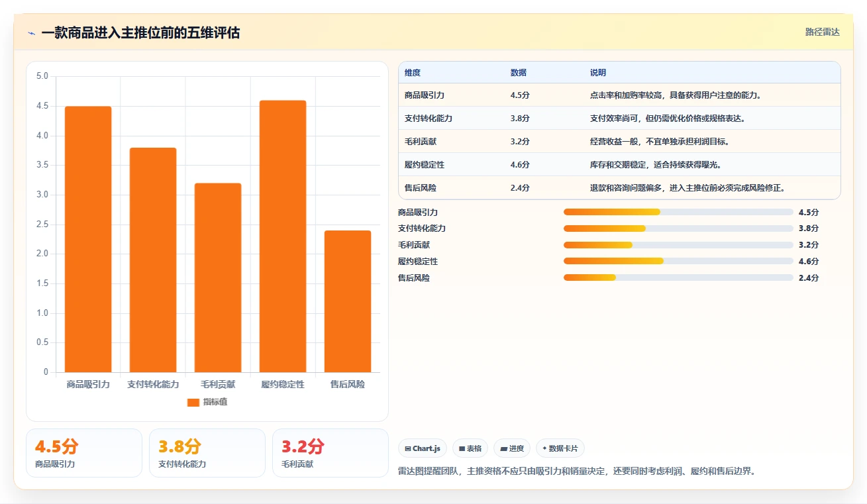Click the 商品吸引力 progress bar
Viewport: 867px width, 504px height.
pos(678,212)
